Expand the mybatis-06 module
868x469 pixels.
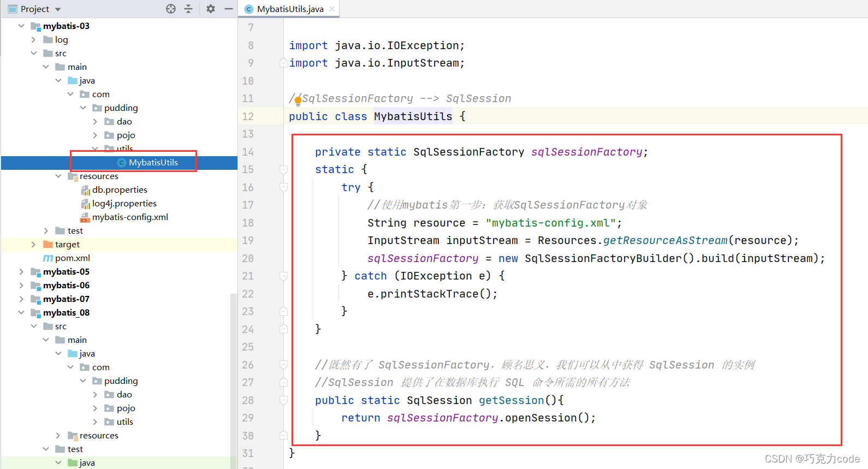click(x=21, y=285)
